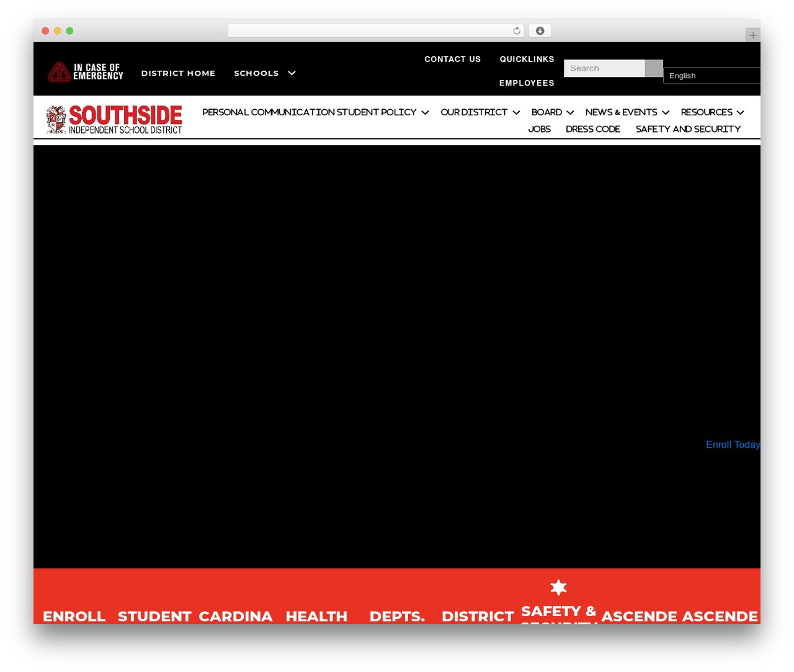Open Safety and Security nav link
The height and width of the screenshot is (672, 794).
point(688,129)
